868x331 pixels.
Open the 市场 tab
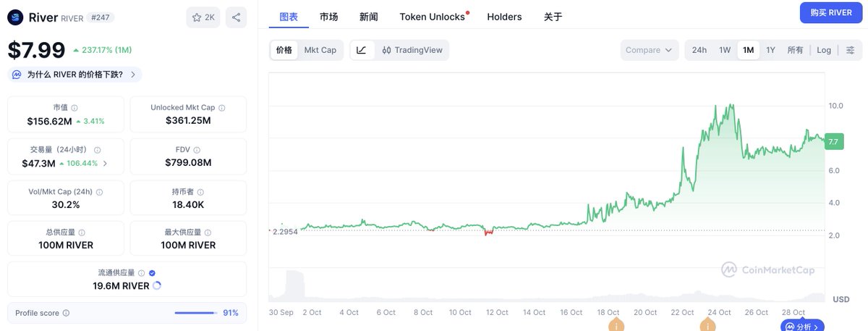(329, 17)
